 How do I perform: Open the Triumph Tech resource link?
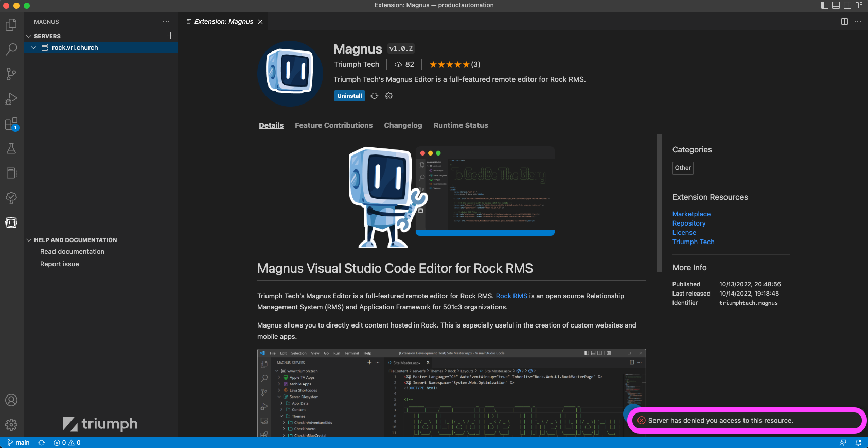point(693,242)
